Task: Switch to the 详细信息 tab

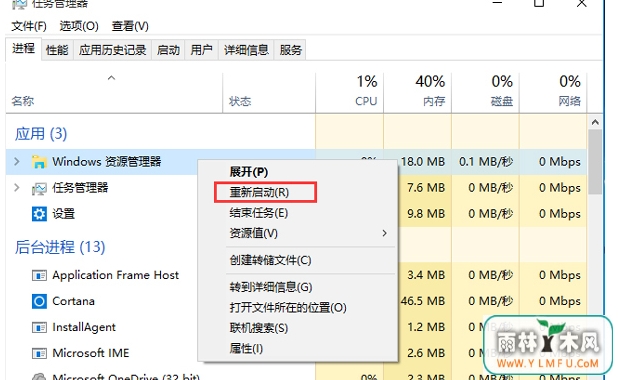Action: pos(246,50)
